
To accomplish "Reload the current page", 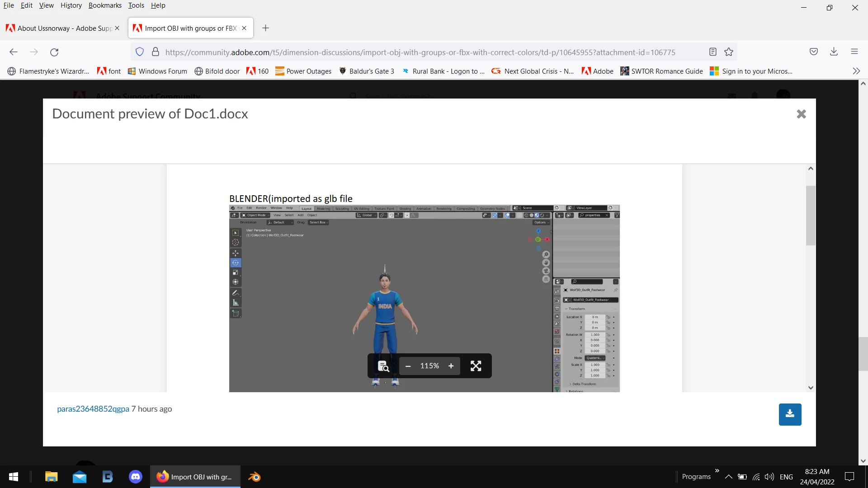I will coord(54,52).
